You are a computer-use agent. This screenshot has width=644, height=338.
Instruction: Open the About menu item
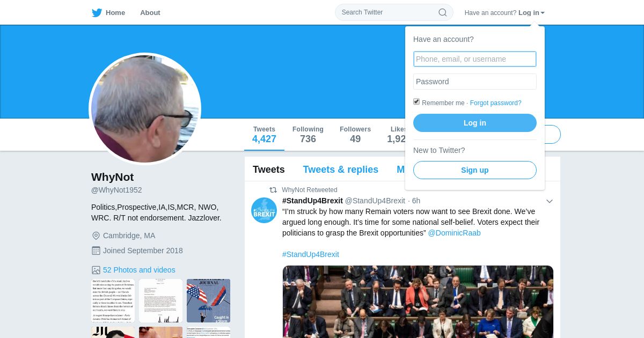[x=150, y=12]
